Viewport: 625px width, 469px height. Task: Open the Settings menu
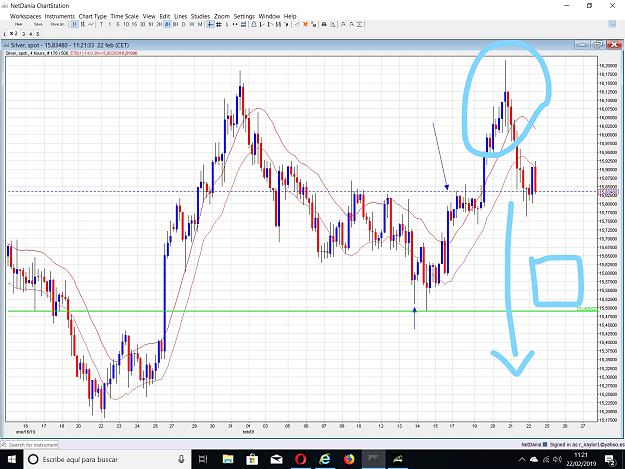click(x=244, y=16)
